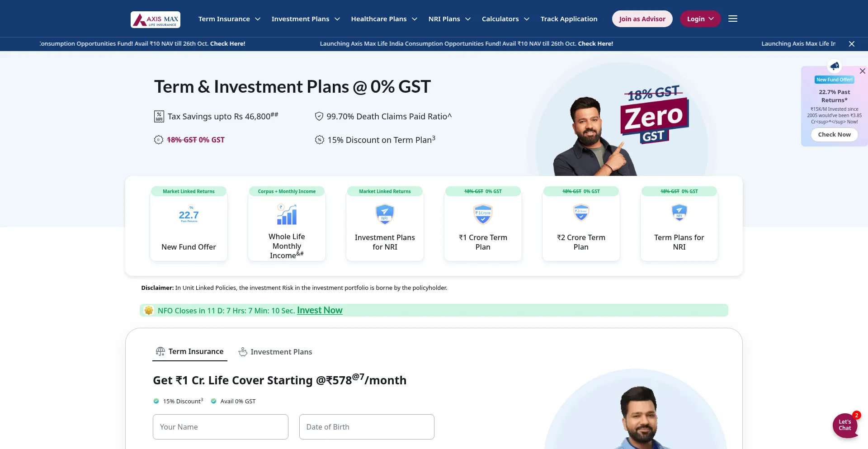868x449 pixels.
Task: Expand the Calculators menu
Action: point(505,19)
